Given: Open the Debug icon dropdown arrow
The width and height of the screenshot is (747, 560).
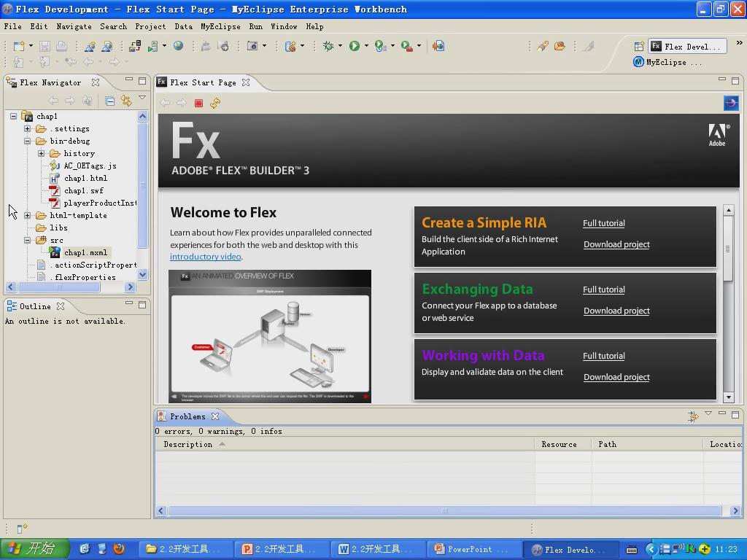Looking at the screenshot, I should (340, 46).
